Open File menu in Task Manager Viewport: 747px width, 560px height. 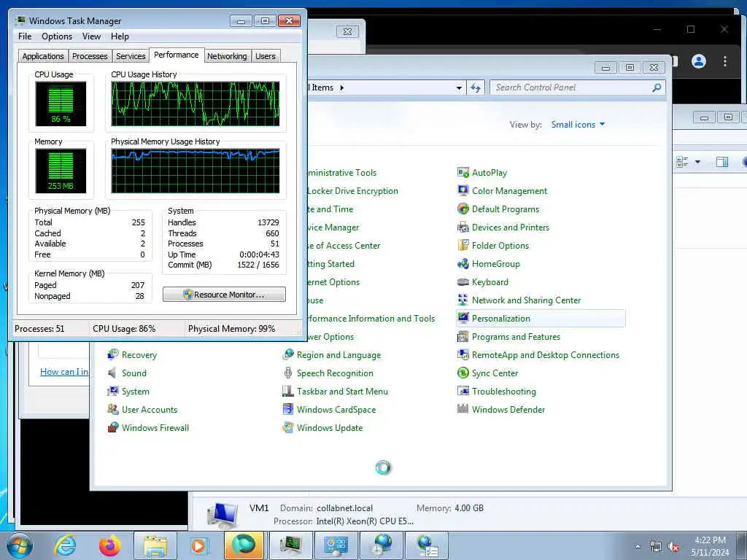pos(25,36)
